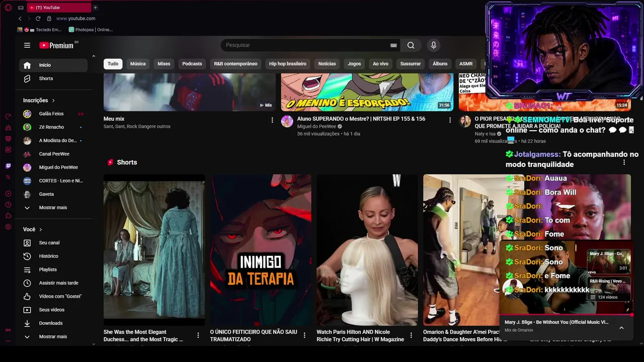Screen dimensions: 644x362
Task: Switch to the YouTube browser tab
Action: coord(58,8)
